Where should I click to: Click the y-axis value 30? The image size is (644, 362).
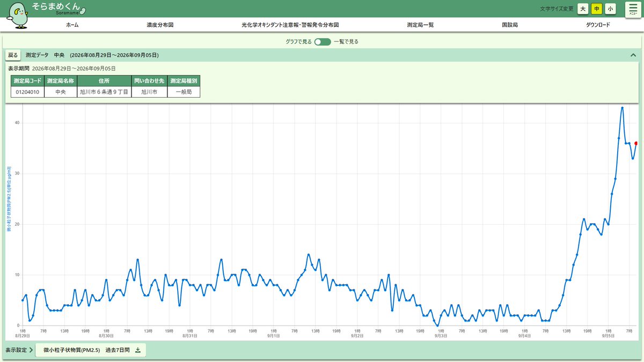17,174
